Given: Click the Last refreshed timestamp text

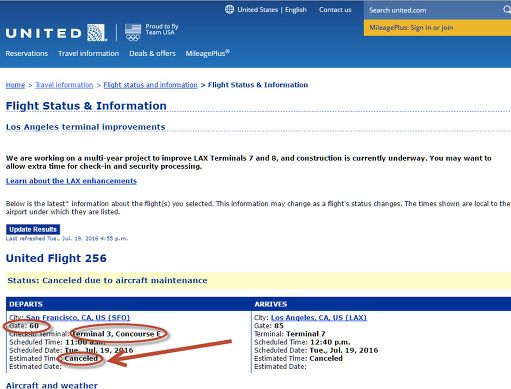Looking at the screenshot, I should coord(67,238).
